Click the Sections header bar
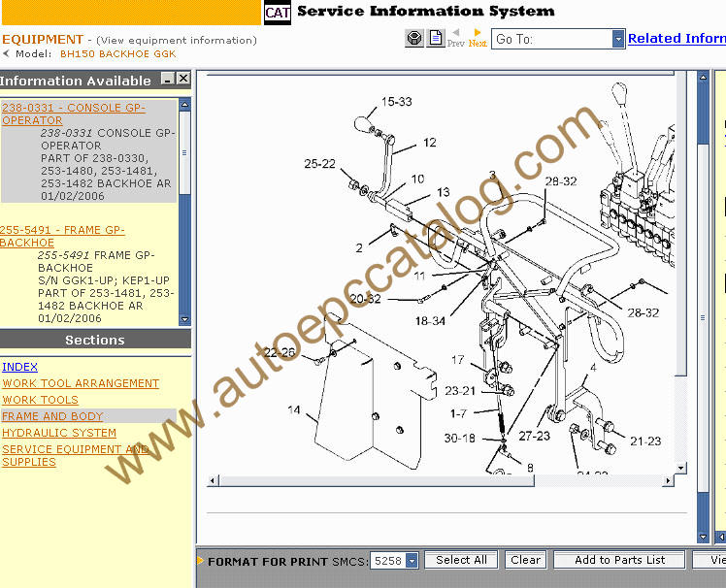 95,340
